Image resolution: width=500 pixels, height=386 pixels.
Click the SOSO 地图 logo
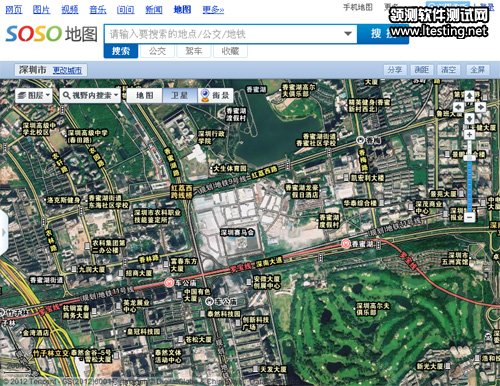click(x=52, y=34)
